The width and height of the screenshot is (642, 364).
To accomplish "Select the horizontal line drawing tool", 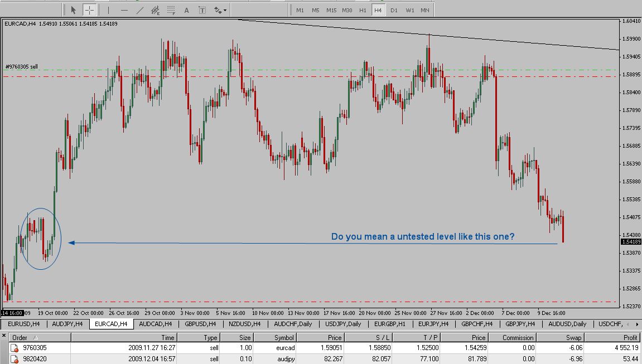I will click(124, 10).
